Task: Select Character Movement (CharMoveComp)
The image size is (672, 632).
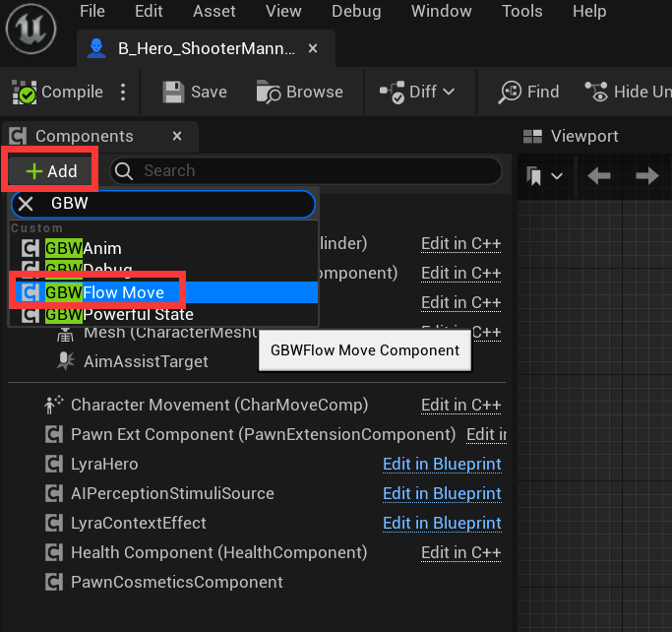Action: tap(219, 406)
